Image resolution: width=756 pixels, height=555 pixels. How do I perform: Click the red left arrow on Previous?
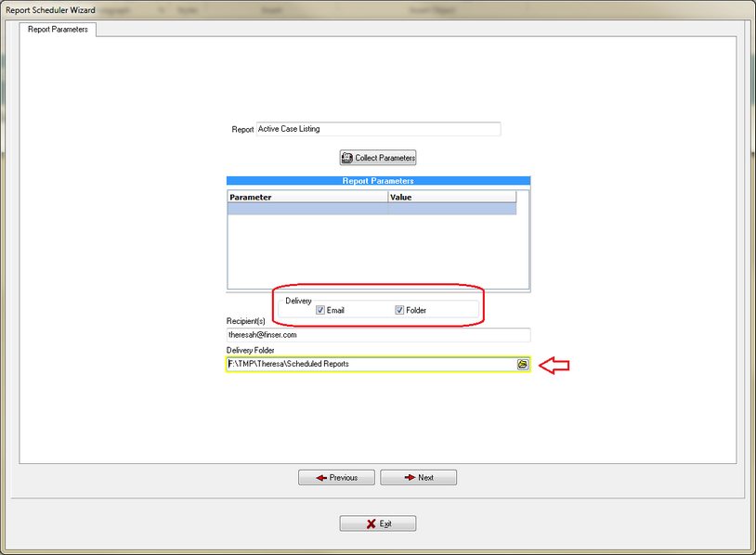321,478
